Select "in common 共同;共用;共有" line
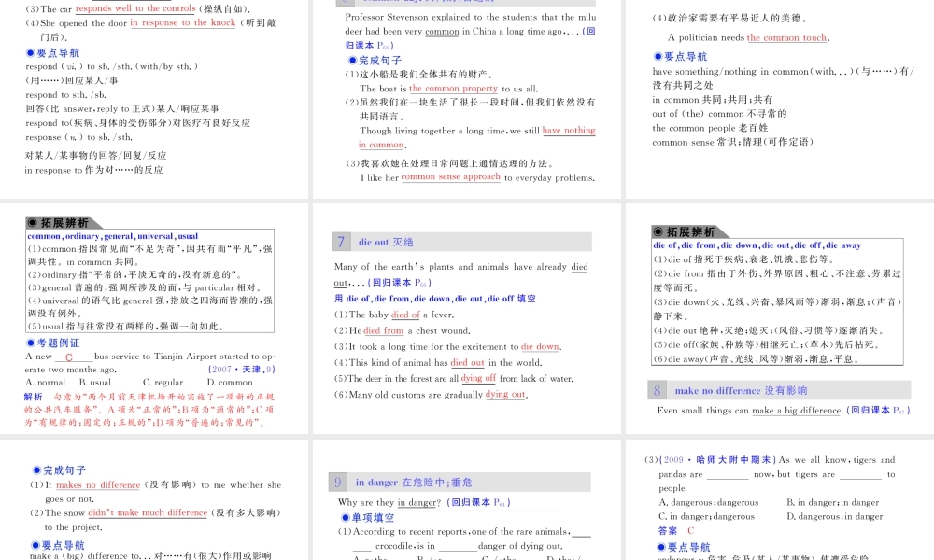Viewport: 934px width, 560px height. click(713, 99)
